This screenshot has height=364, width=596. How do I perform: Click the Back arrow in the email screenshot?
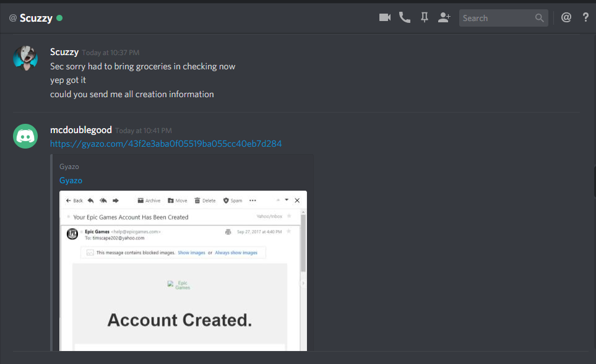[74, 201]
